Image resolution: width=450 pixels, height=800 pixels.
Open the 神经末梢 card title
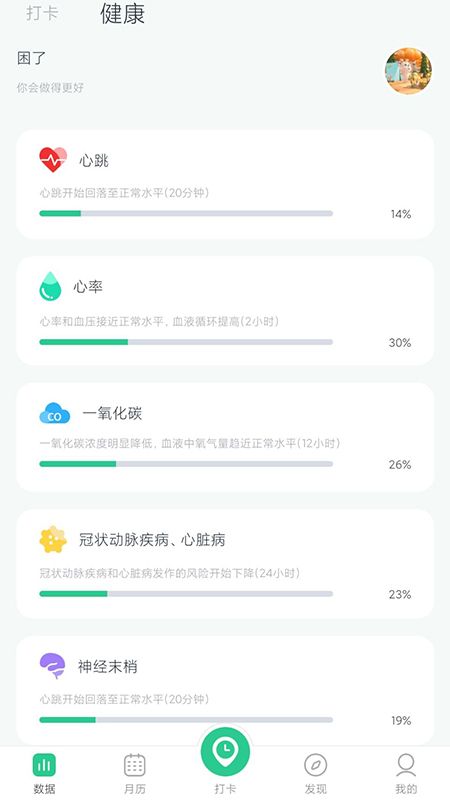click(x=108, y=666)
